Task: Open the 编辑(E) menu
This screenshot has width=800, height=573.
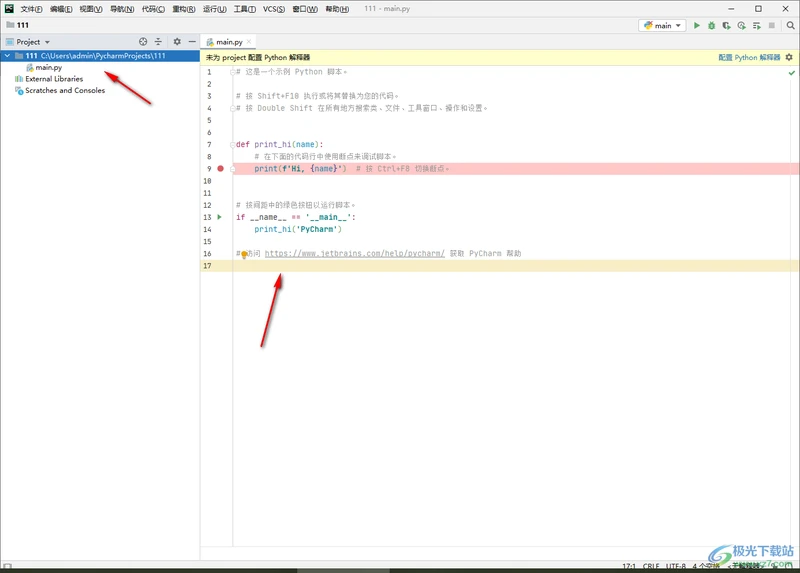Action: click(x=61, y=9)
